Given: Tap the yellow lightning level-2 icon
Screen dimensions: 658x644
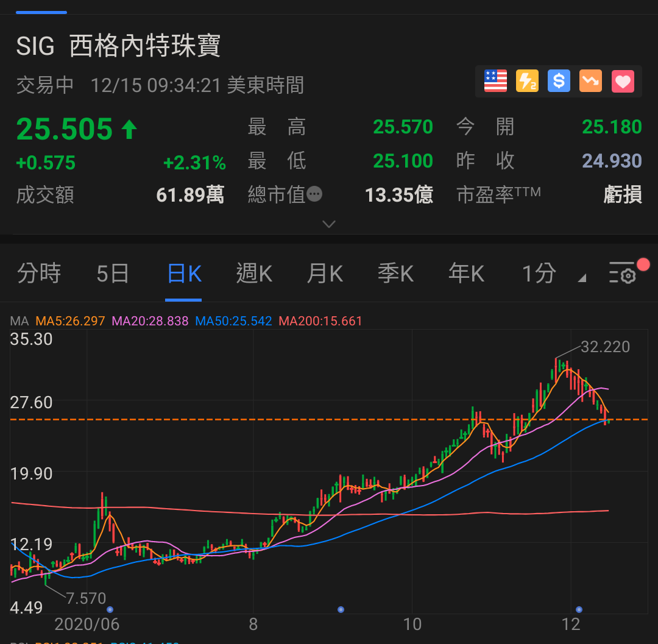Looking at the screenshot, I should tap(527, 80).
